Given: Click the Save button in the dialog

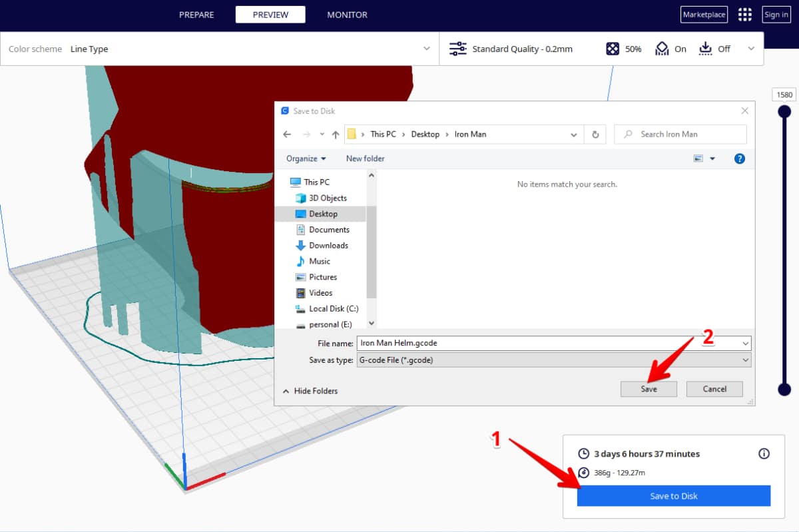Looking at the screenshot, I should tap(649, 389).
